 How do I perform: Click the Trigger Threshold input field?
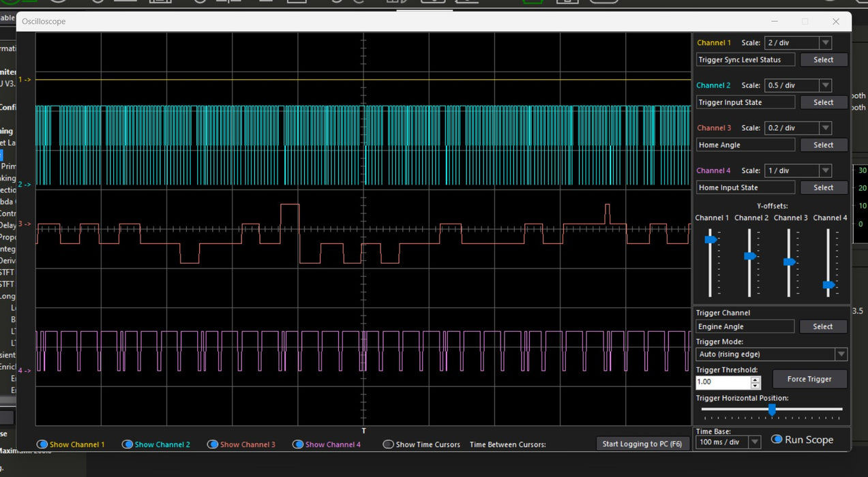click(723, 382)
